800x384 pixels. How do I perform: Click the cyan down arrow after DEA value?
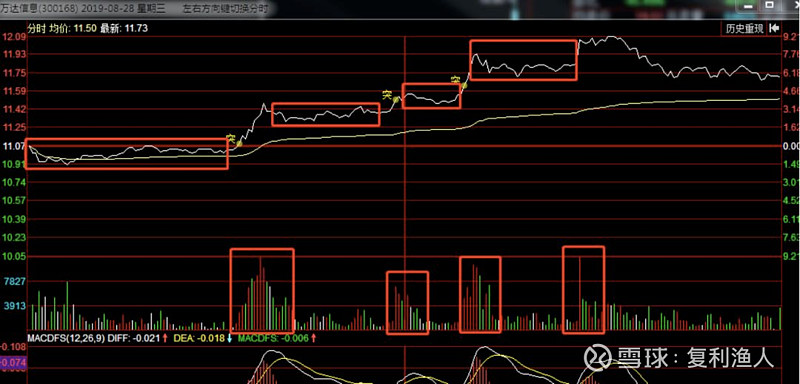[x=230, y=338]
